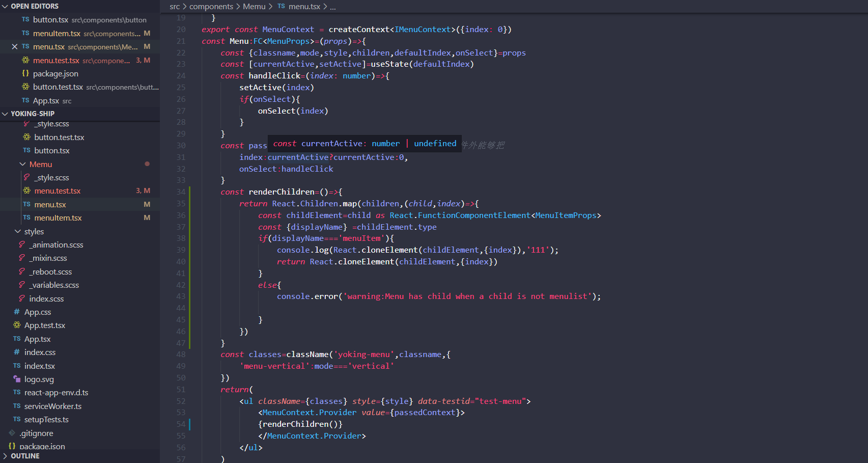Image resolution: width=868 pixels, height=463 pixels.
Task: Click TS icon beside setupTests.ts
Action: [x=17, y=420]
